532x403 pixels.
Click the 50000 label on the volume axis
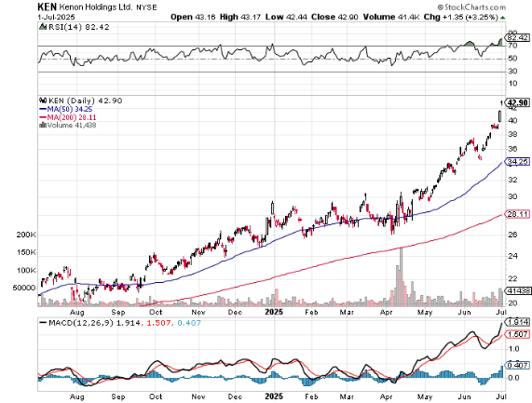pyautogui.click(x=24, y=288)
